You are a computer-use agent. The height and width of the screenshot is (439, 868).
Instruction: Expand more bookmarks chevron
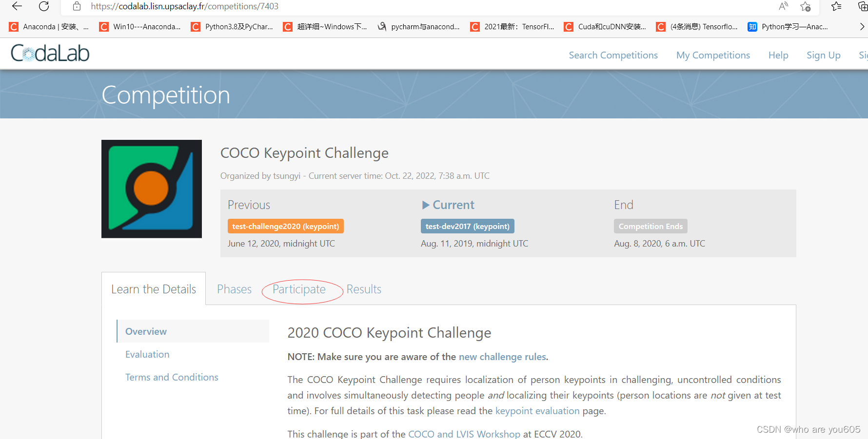[862, 27]
